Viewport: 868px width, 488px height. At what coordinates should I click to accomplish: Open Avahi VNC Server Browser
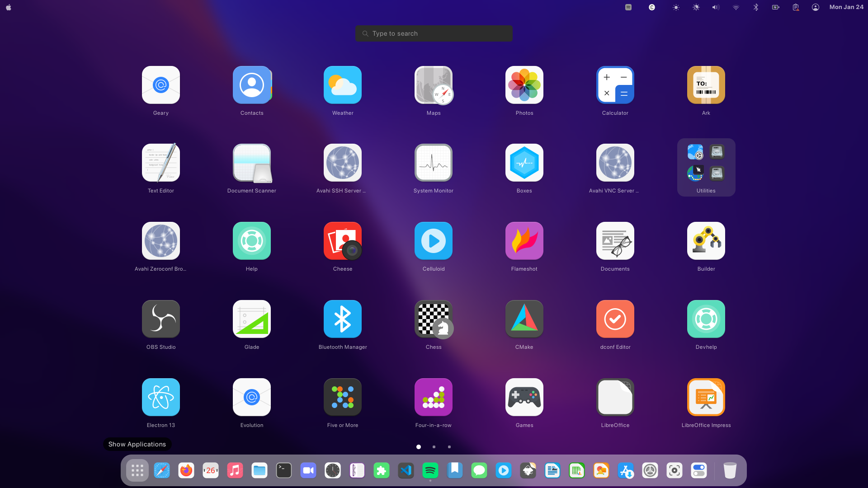(615, 163)
